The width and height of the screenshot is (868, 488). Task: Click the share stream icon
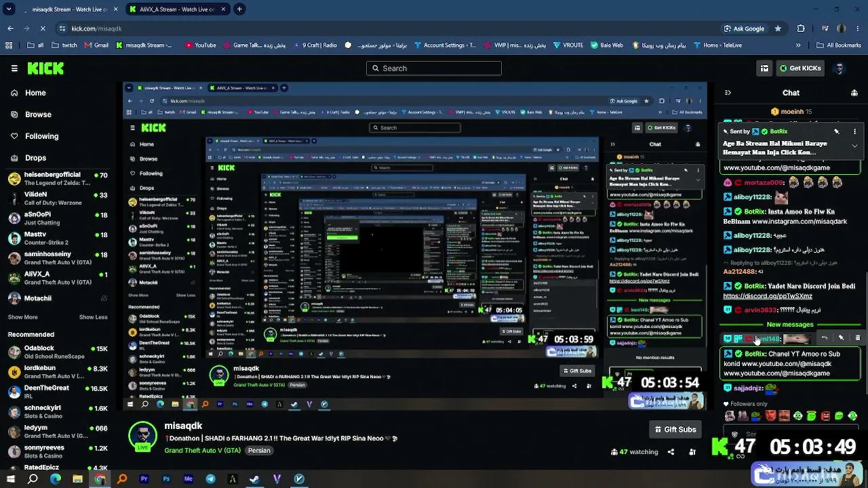point(671,452)
